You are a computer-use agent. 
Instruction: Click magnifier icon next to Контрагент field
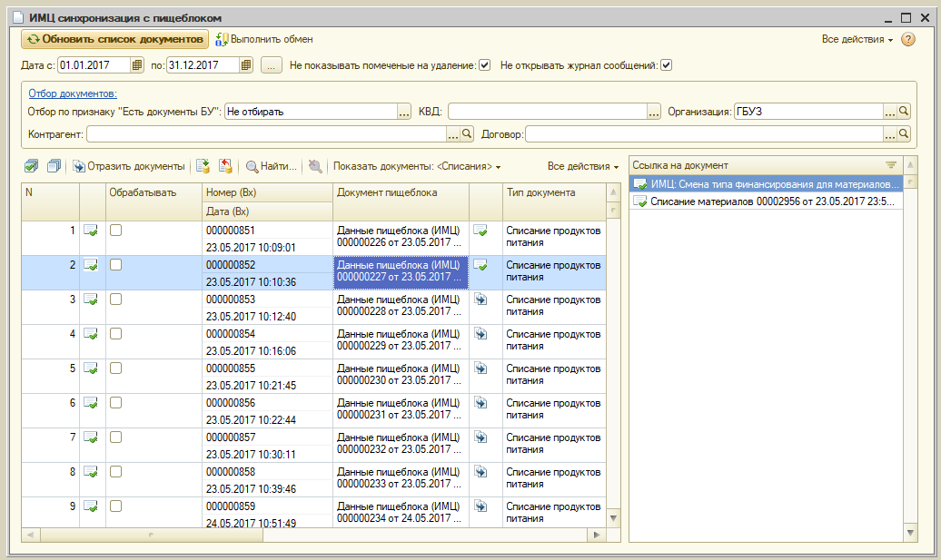[467, 134]
